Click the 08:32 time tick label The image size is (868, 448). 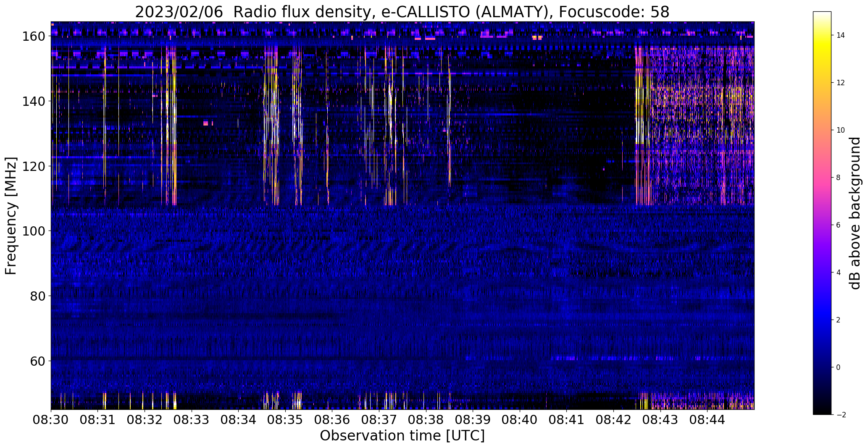click(145, 420)
